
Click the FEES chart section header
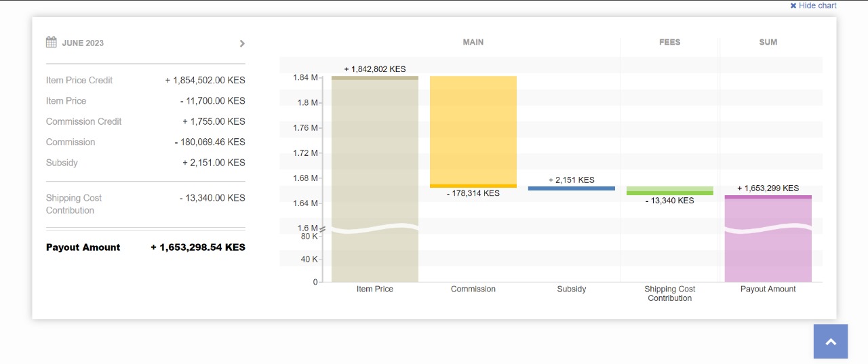tap(670, 42)
